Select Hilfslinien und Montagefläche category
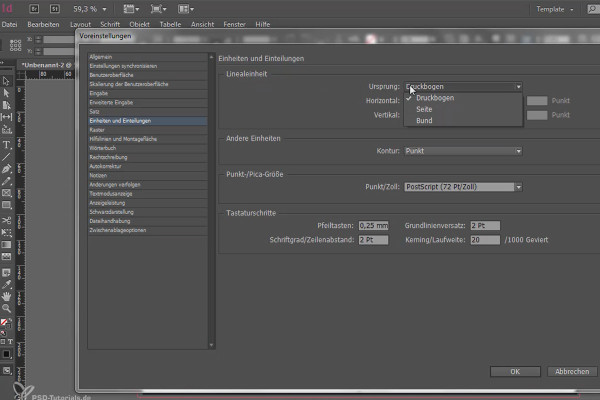 click(x=148, y=139)
